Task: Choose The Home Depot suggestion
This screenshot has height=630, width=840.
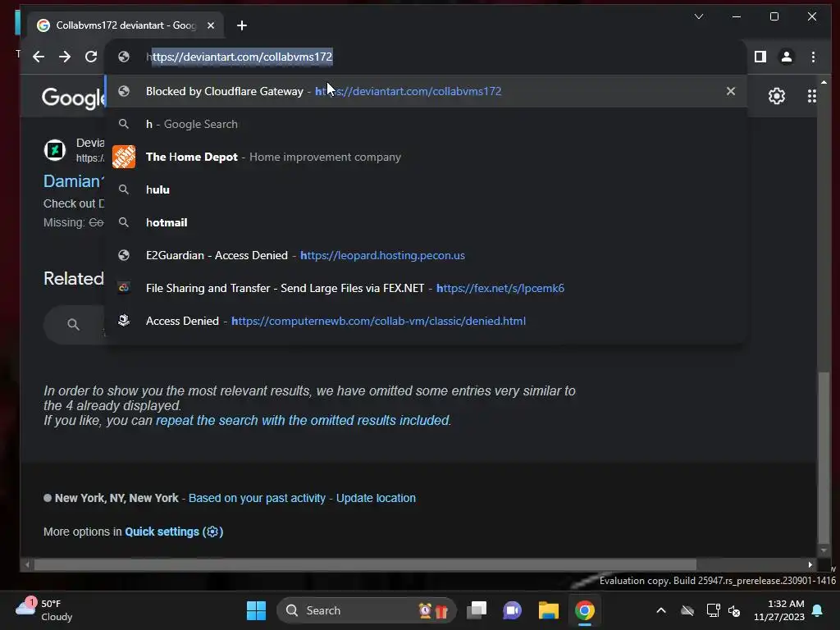Action: 426,157
